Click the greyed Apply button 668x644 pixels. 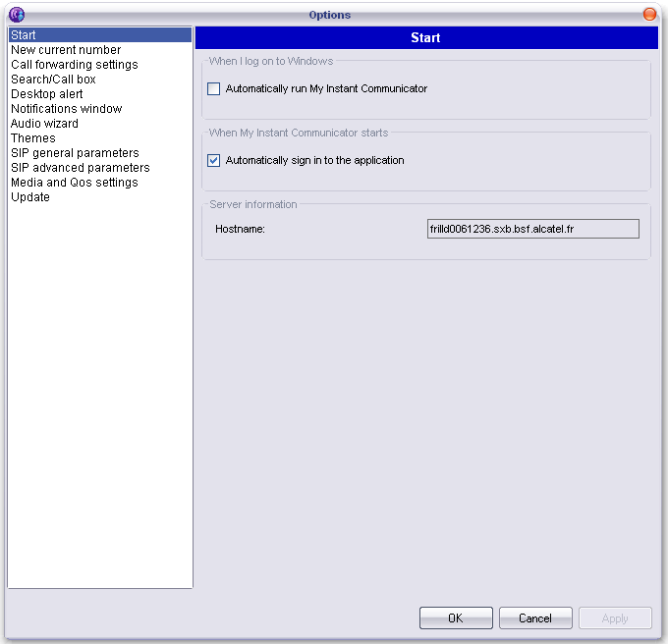click(615, 618)
